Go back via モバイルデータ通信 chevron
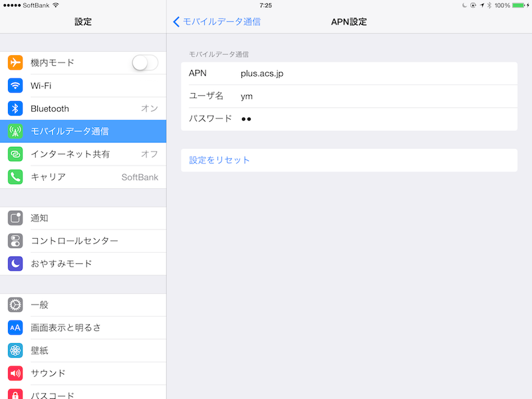Screen dimensions: 532x399 [217, 22]
